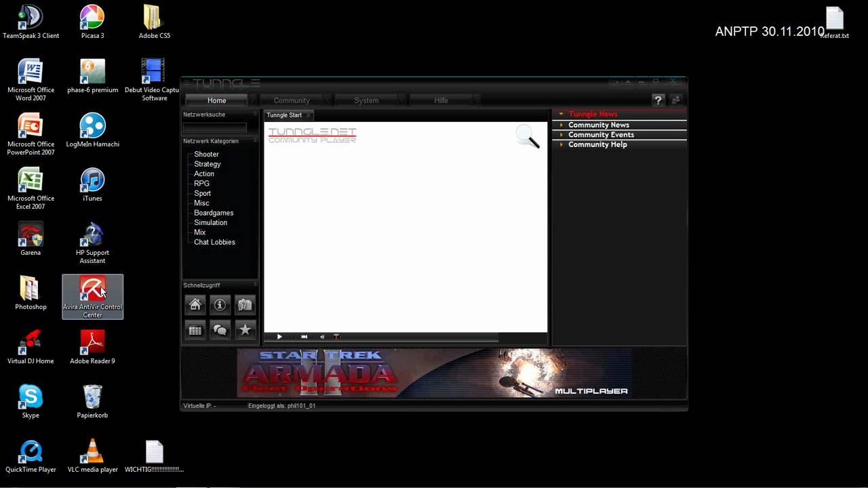Select the phase-6 premium desktop icon
Image resolution: width=868 pixels, height=488 pixels.
(x=92, y=76)
